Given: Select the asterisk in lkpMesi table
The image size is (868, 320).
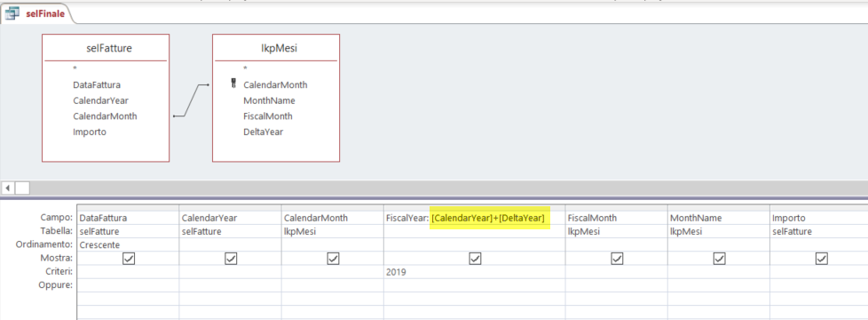Looking at the screenshot, I should [x=245, y=69].
